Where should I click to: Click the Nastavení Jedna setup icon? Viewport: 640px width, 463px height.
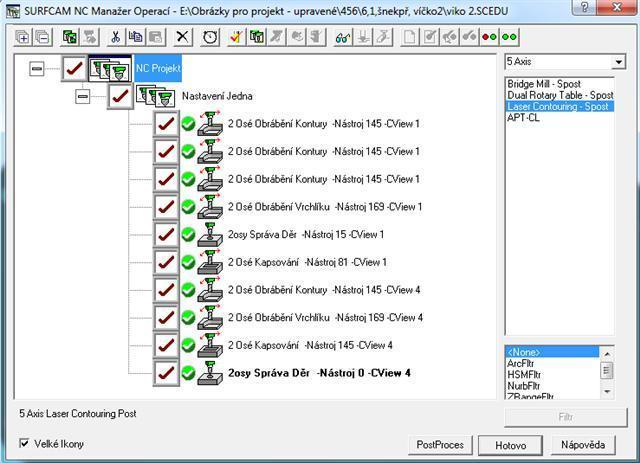156,96
